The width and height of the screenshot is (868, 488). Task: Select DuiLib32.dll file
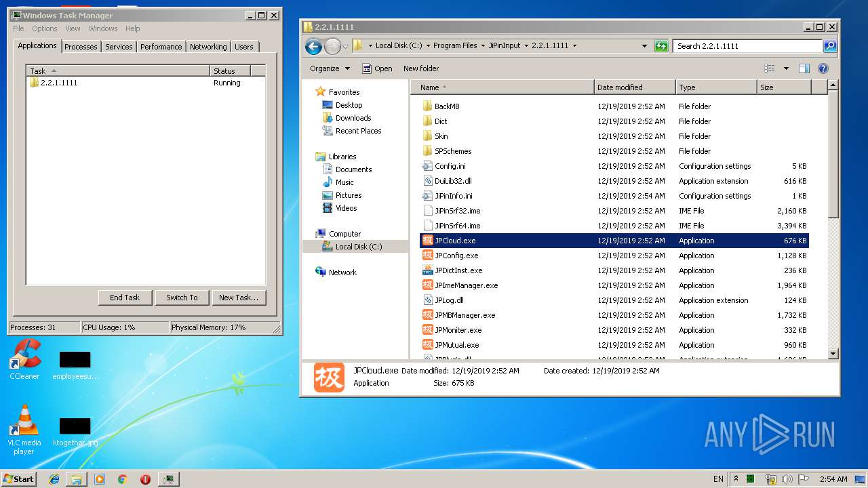point(453,181)
